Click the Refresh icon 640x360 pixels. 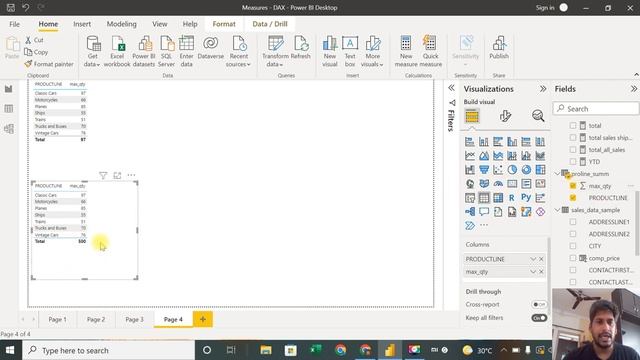point(300,43)
